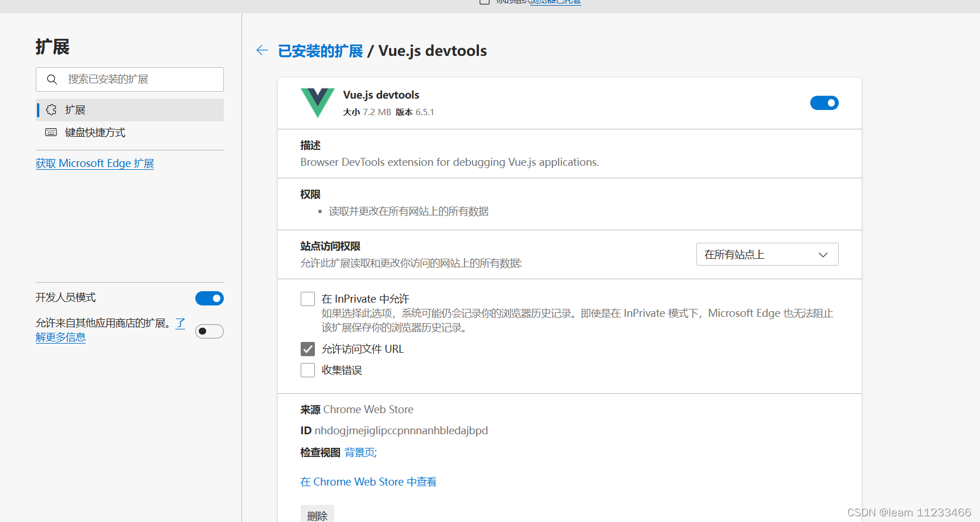Open the 在所有站点上 site access dropdown
This screenshot has width=980, height=522.
(767, 254)
